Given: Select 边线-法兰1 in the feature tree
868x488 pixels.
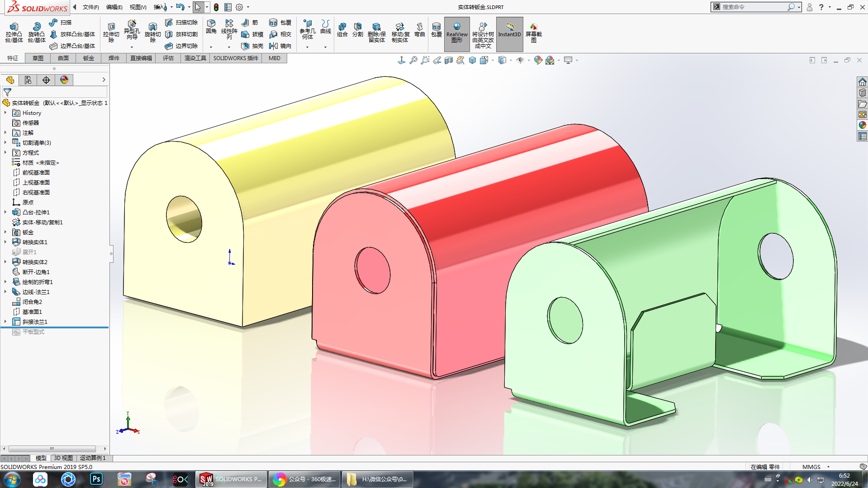Looking at the screenshot, I should coord(36,292).
